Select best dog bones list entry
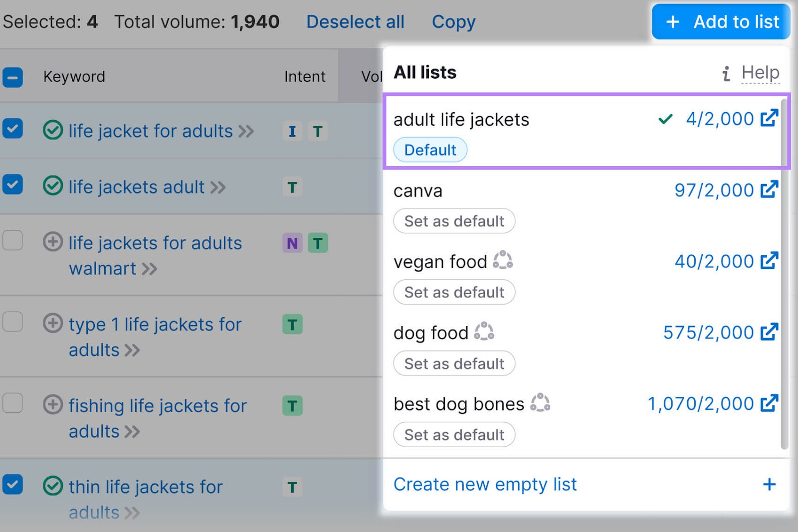This screenshot has width=798, height=532. tap(583, 420)
